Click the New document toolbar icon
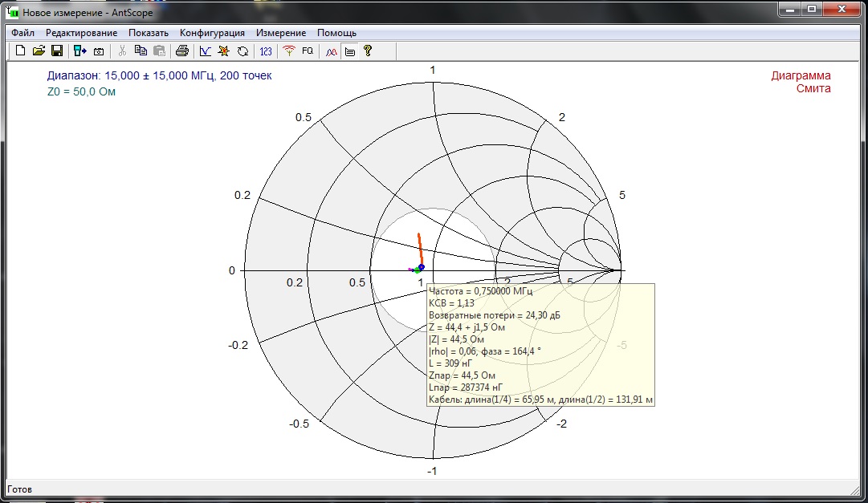Screen dimensions: 868x503 [21, 51]
